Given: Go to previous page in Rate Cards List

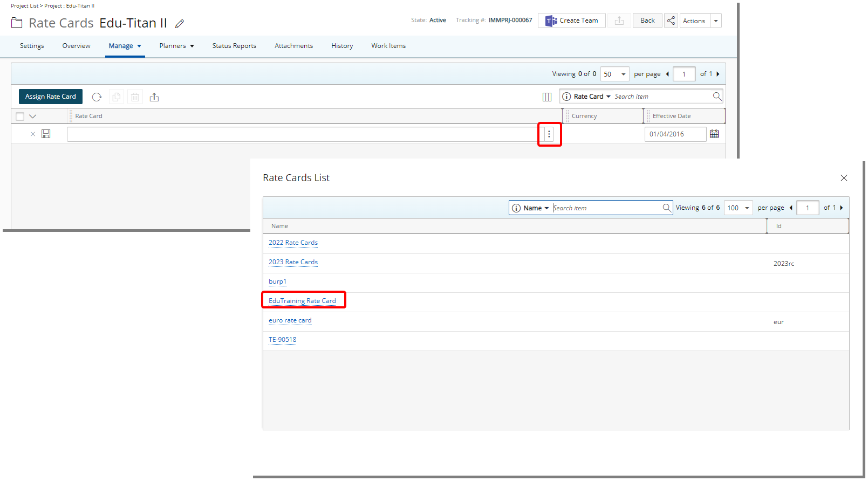Looking at the screenshot, I should [791, 208].
